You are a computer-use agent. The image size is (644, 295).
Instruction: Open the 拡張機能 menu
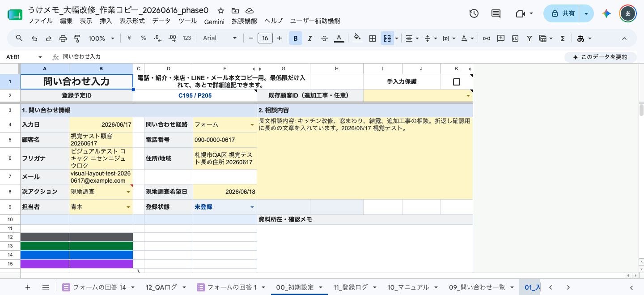point(244,21)
